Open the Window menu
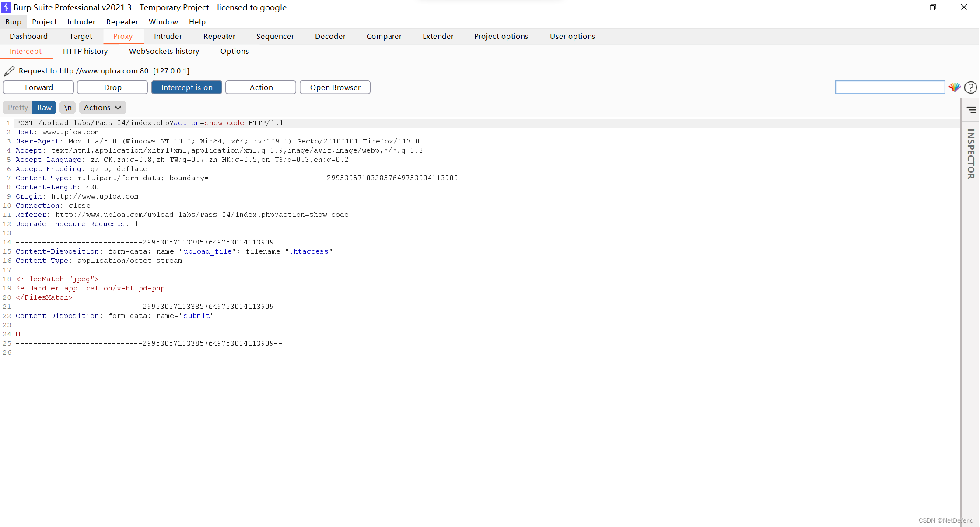The image size is (980, 527). (x=163, y=22)
